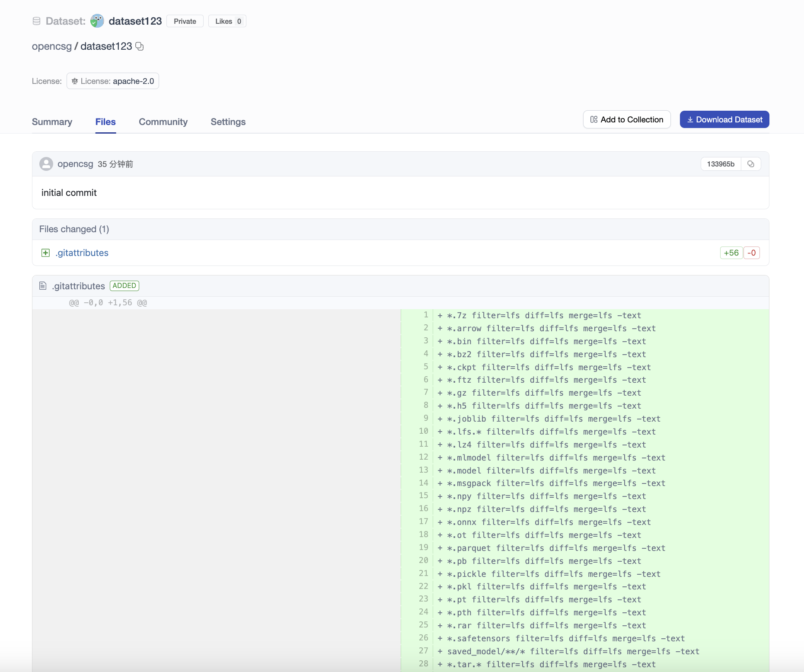Click the green plus icon beside .gitattributes
The width and height of the screenshot is (804, 672).
pos(45,253)
